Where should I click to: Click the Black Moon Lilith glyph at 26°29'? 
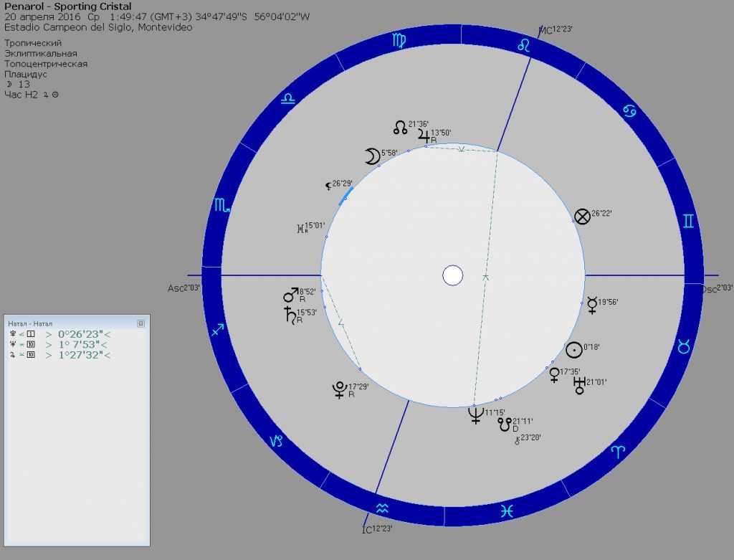pyautogui.click(x=328, y=186)
